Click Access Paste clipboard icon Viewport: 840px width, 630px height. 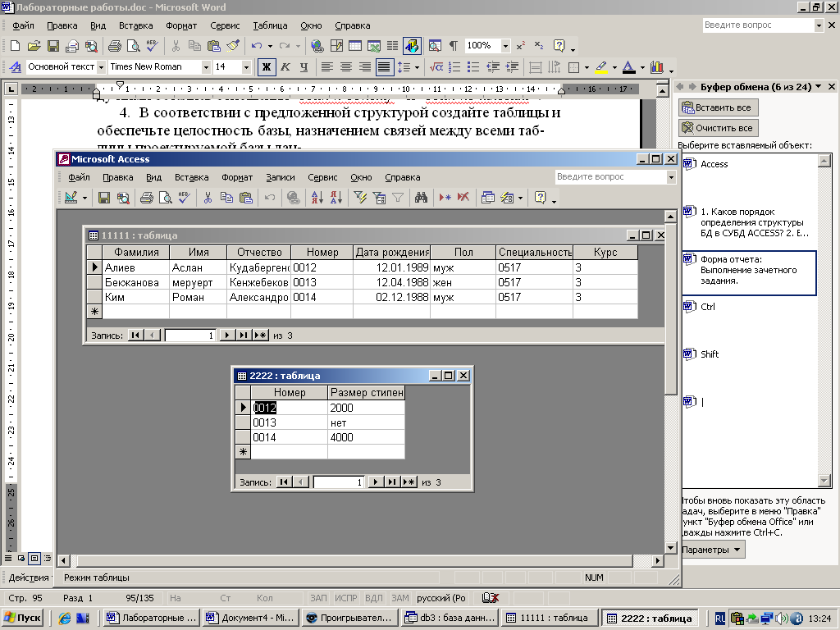point(246,198)
